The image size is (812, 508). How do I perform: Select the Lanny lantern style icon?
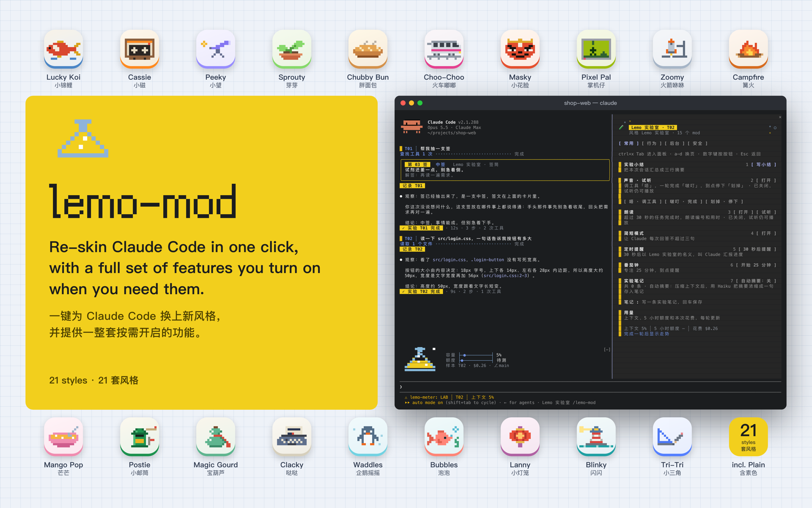[x=520, y=437]
